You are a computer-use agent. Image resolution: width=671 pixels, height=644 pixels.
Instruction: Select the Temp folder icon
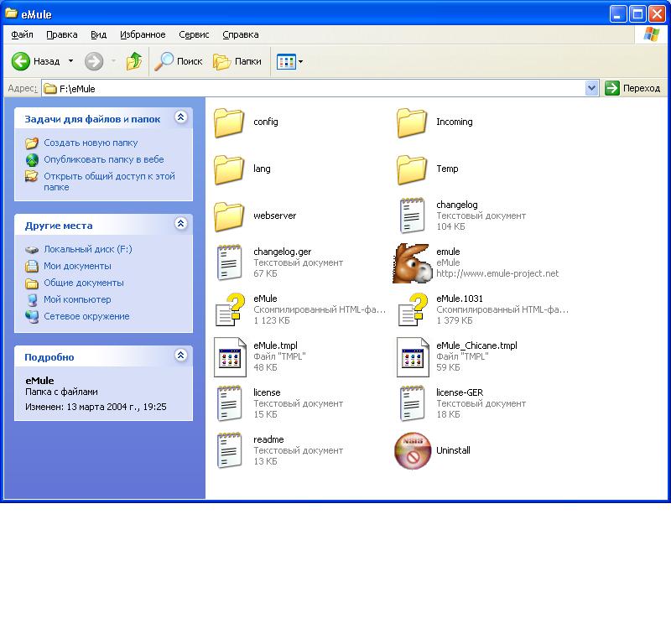[412, 169]
